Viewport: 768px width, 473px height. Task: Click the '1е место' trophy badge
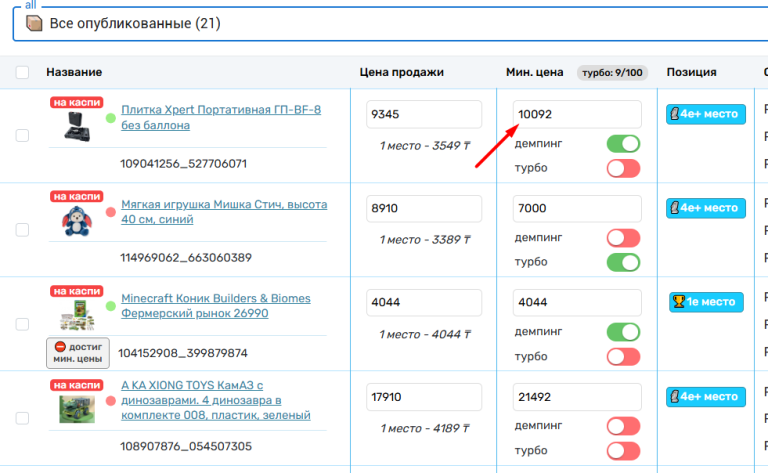[707, 301]
